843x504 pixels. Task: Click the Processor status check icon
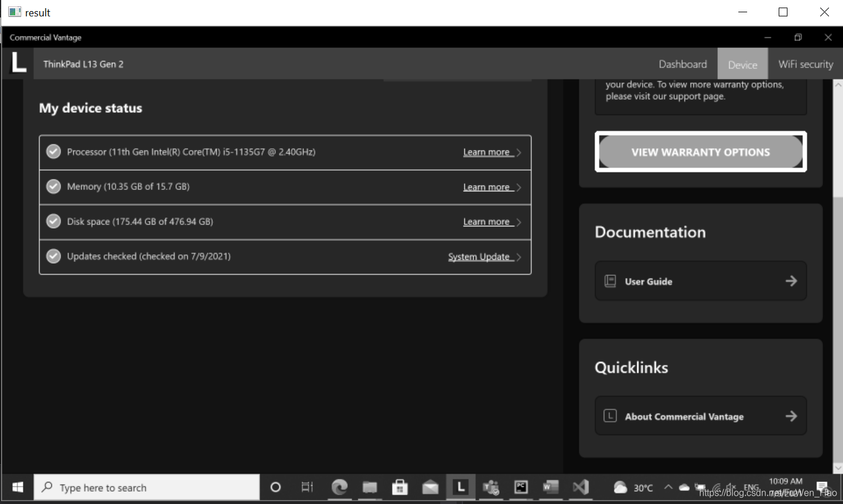tap(53, 152)
